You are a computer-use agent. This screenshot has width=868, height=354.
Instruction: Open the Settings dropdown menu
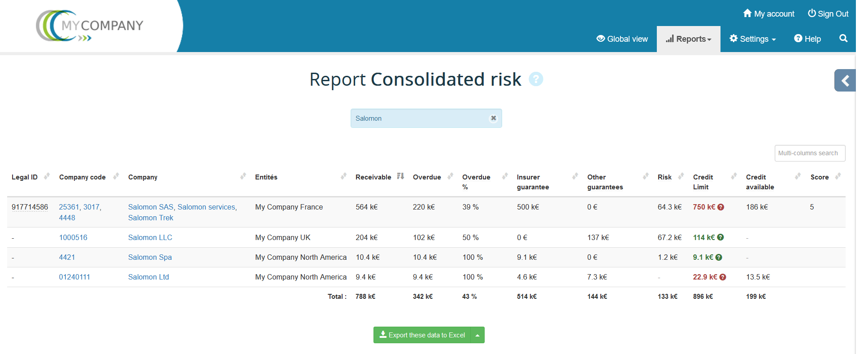753,39
